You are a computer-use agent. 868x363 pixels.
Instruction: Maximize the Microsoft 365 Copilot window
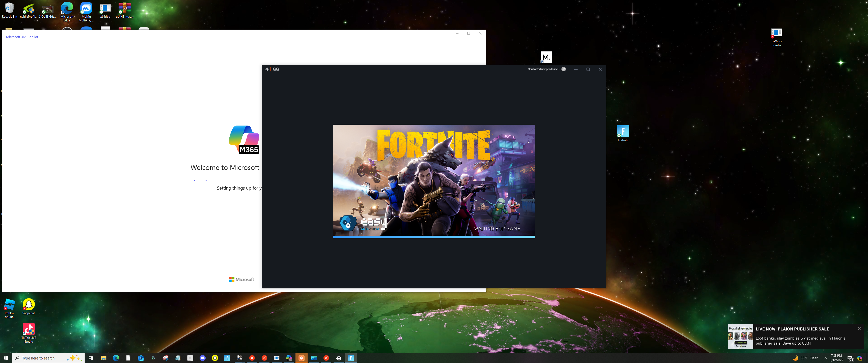[469, 33]
